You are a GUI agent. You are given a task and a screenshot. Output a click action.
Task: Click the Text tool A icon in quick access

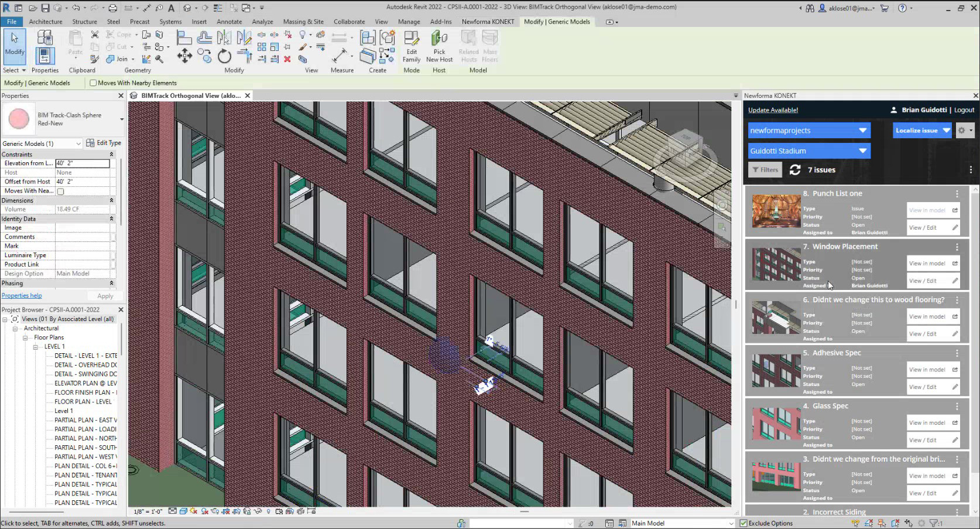click(x=171, y=8)
